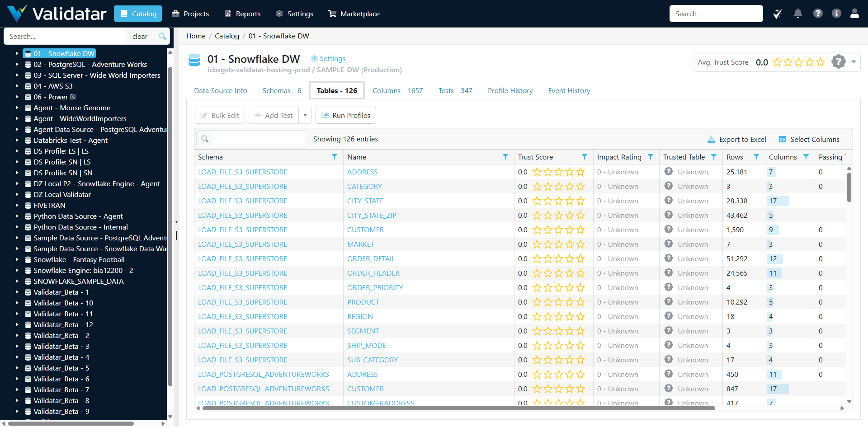Click the info circle icon in header
The image size is (868, 427).
point(836,14)
